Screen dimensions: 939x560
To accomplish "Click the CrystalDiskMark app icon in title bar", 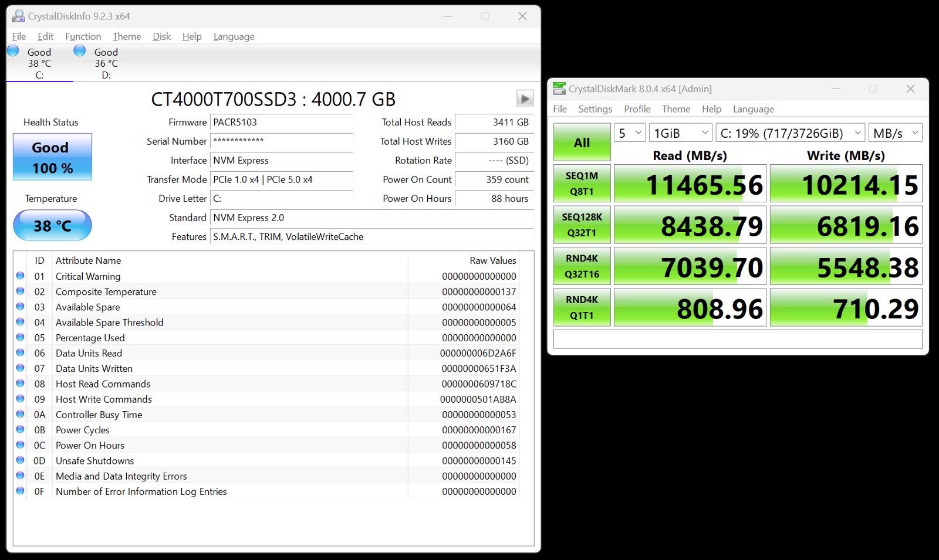I will (559, 89).
